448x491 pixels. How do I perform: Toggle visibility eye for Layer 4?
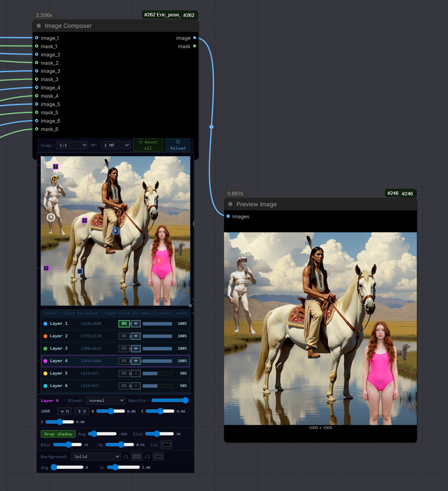pos(136,361)
